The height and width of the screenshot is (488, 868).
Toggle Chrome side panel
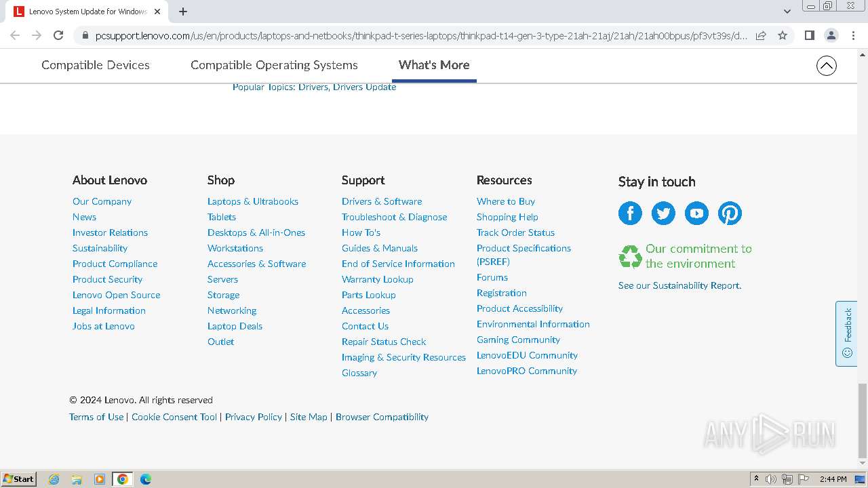[x=809, y=35]
